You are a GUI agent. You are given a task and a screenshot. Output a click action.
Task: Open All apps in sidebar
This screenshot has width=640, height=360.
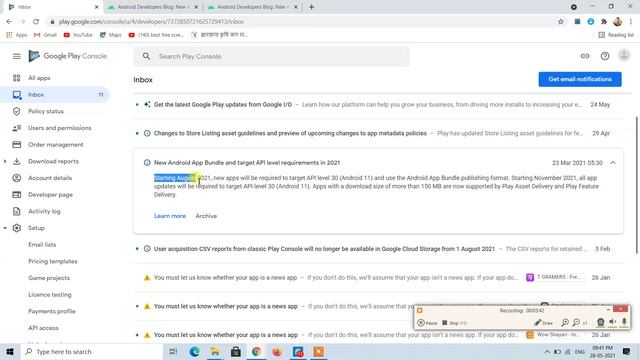coord(39,78)
